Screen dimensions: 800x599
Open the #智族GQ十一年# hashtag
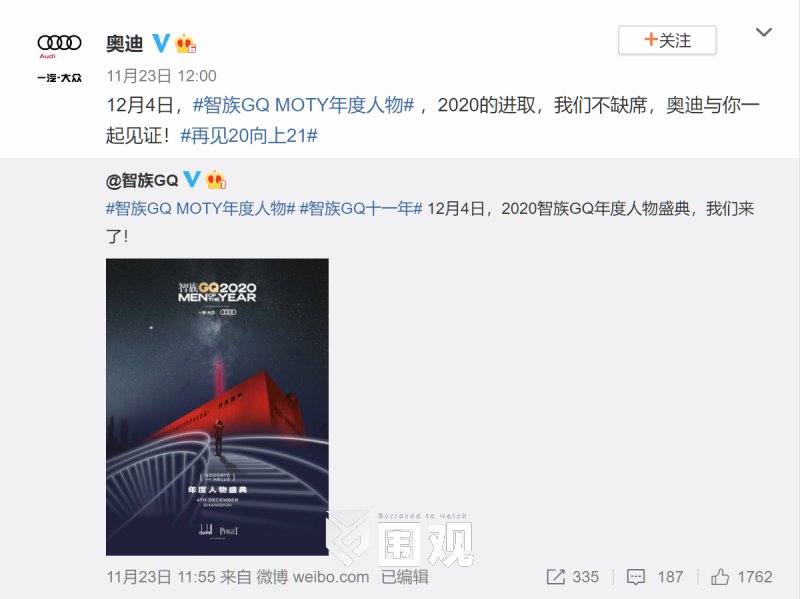pyautogui.click(x=361, y=209)
